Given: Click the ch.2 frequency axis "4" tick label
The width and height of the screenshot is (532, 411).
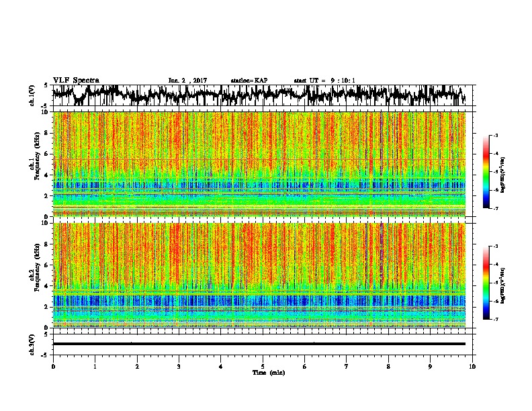Looking at the screenshot, I should click(46, 286).
